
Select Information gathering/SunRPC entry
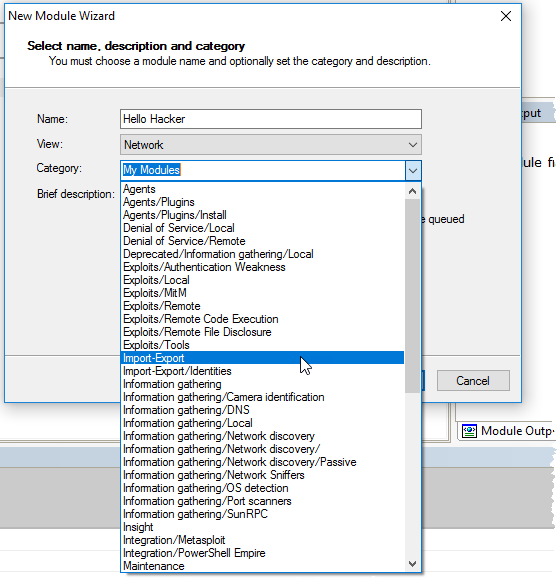point(263,514)
